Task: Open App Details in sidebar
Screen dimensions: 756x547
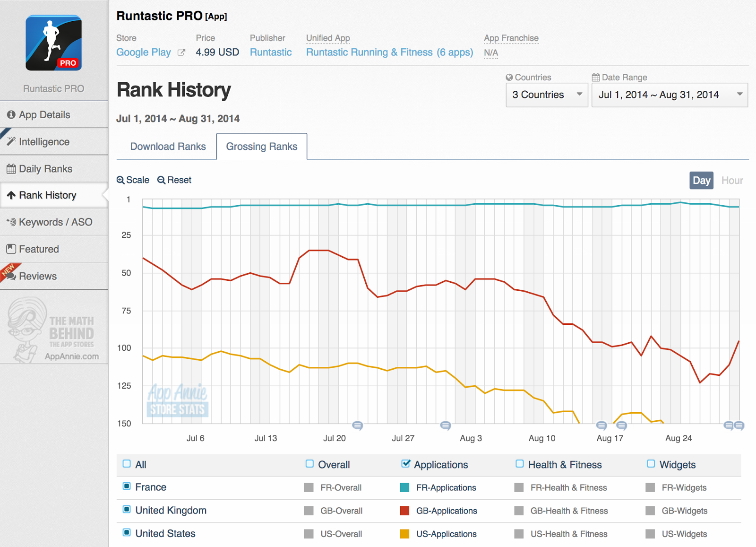Action: pyautogui.click(x=54, y=115)
